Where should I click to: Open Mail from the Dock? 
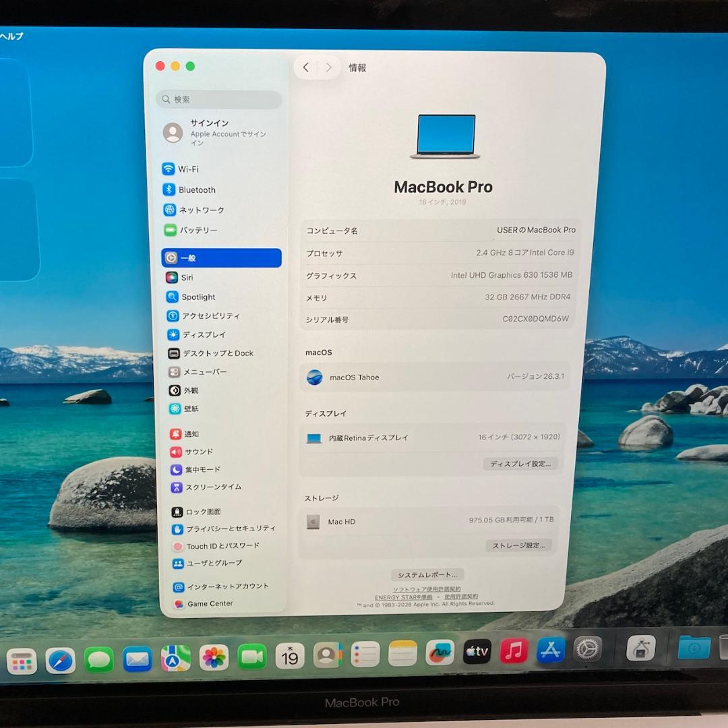coord(138,659)
